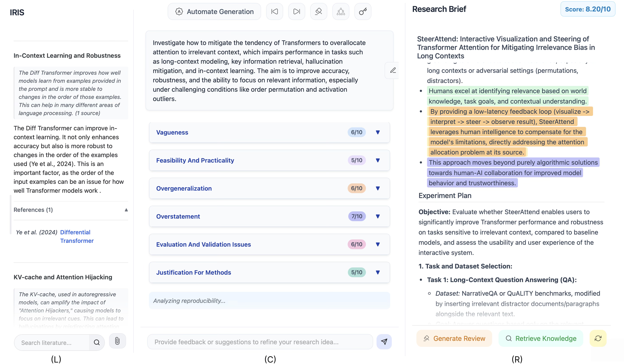
Task: Click the literature search magnifier icon
Action: 97,343
